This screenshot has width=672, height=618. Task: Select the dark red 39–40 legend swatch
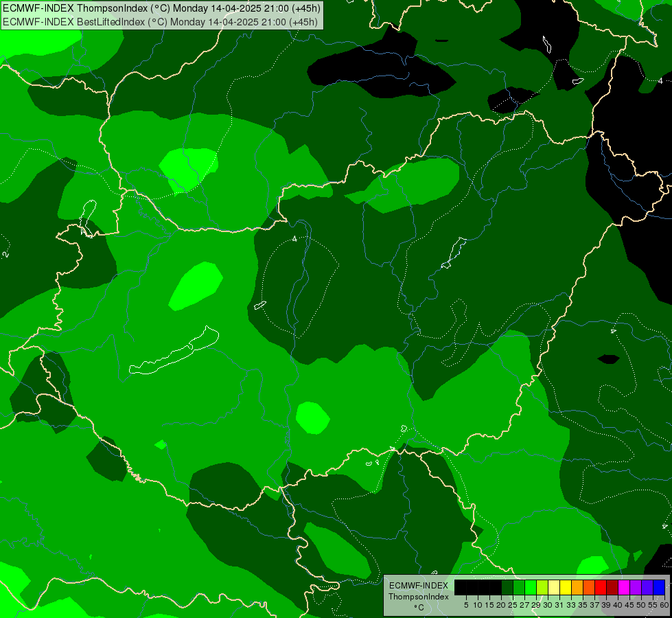click(x=612, y=587)
